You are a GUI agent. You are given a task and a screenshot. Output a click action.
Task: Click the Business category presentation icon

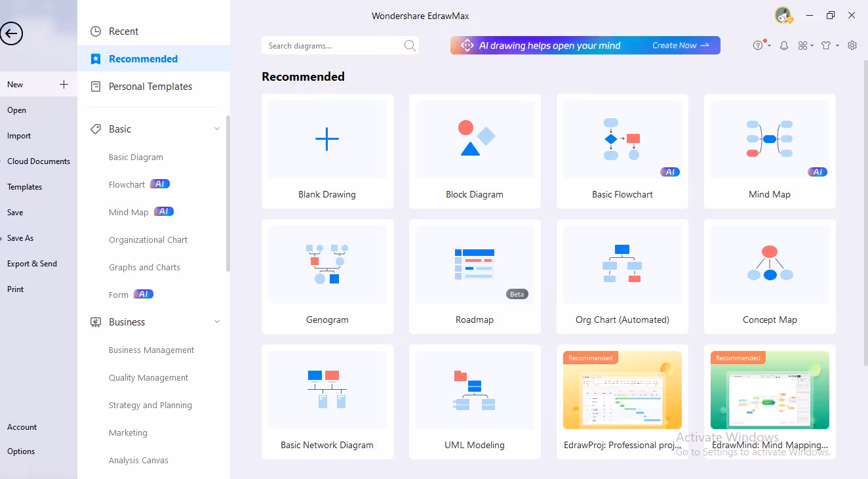click(96, 322)
